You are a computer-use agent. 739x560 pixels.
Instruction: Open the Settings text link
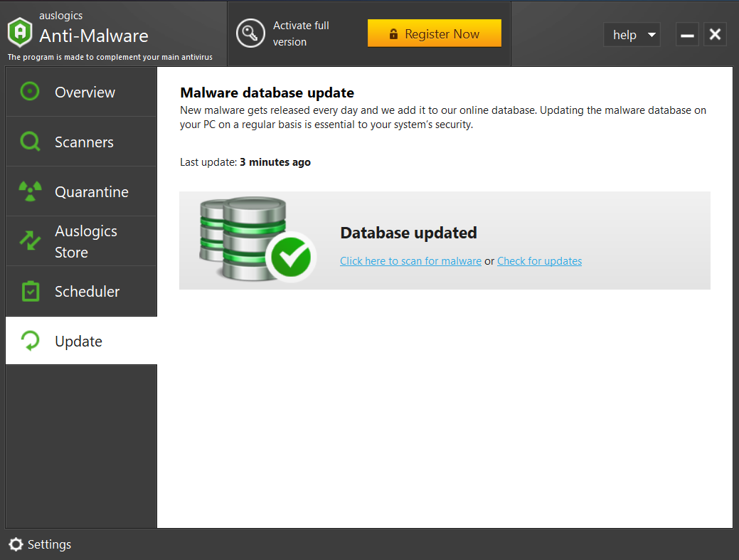click(50, 544)
